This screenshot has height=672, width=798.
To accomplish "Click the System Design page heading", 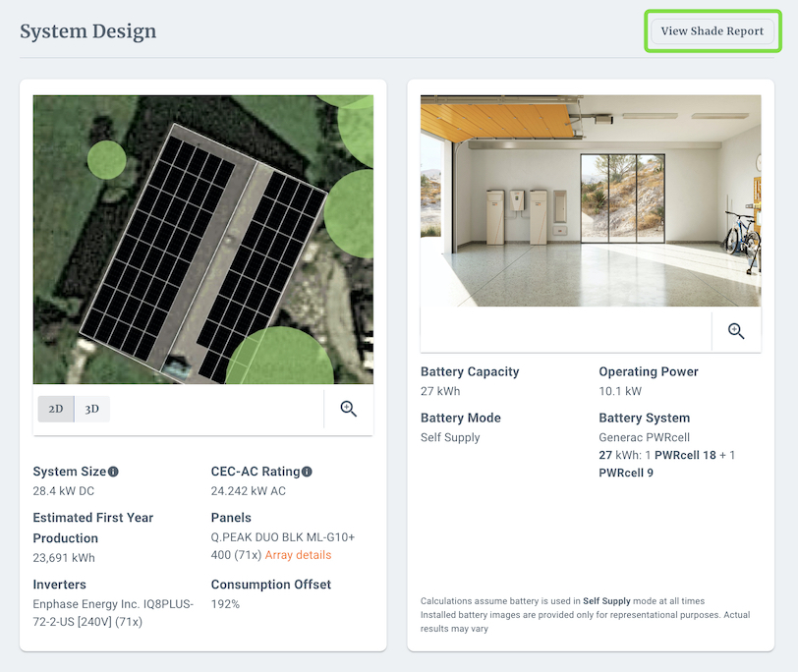I will [x=87, y=30].
